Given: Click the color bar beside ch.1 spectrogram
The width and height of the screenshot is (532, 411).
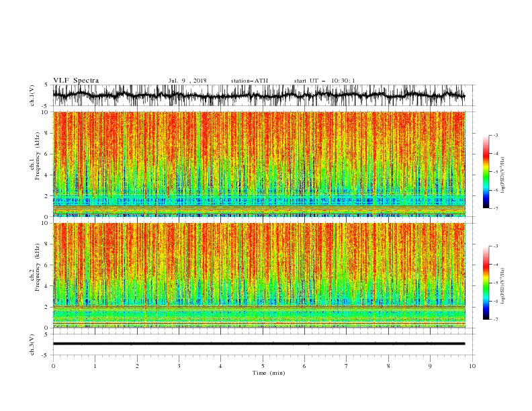Looking at the screenshot, I should point(486,172).
